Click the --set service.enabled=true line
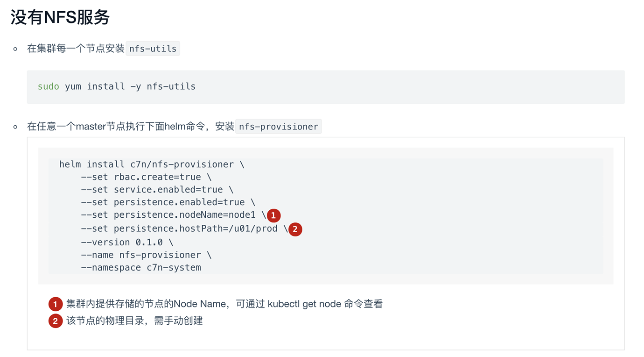 [x=157, y=190]
